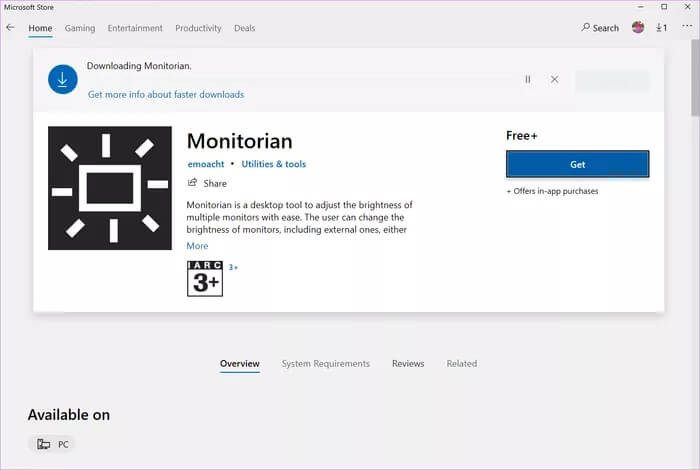The width and height of the screenshot is (700, 470).
Task: Go back using the back arrow
Action: (11, 28)
